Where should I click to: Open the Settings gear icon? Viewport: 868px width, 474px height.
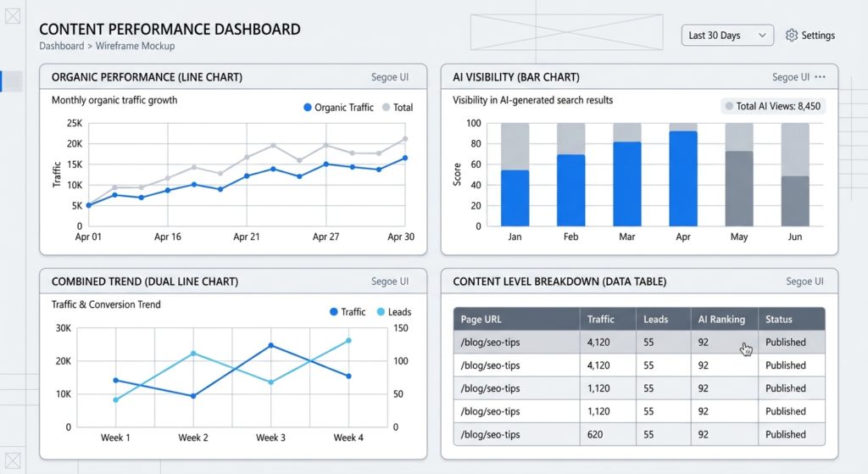792,36
